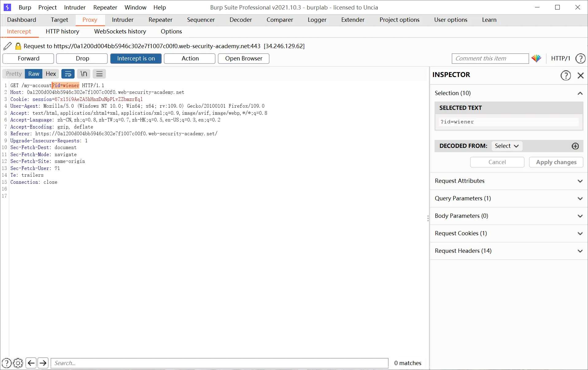588x370 pixels.
Task: Go to previous search match arrow
Action: (x=31, y=363)
